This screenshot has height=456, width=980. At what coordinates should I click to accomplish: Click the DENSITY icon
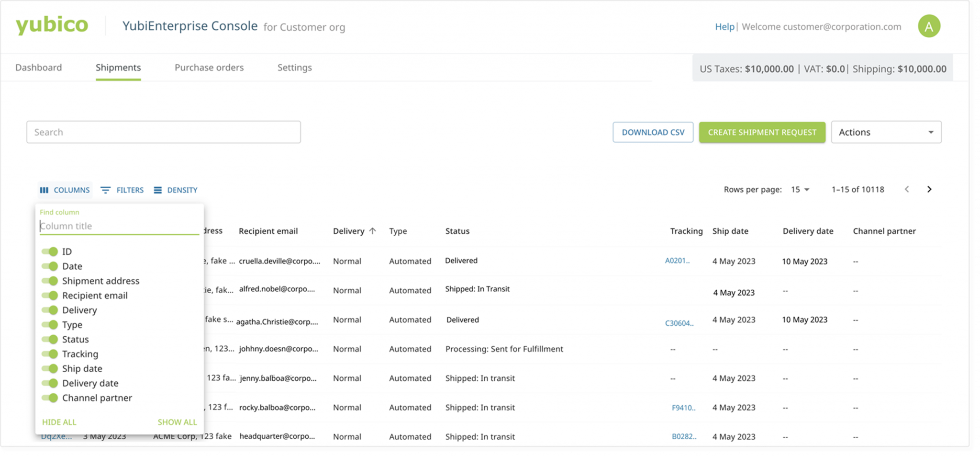[158, 190]
